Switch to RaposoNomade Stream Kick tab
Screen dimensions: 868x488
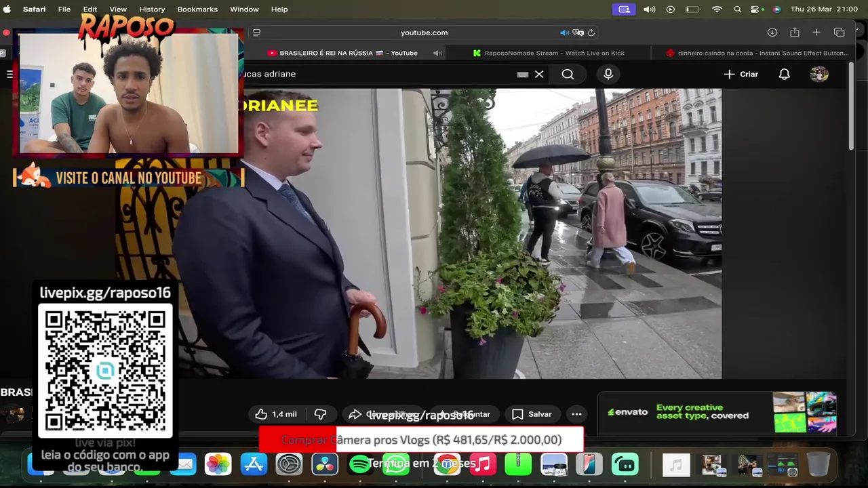tap(549, 53)
